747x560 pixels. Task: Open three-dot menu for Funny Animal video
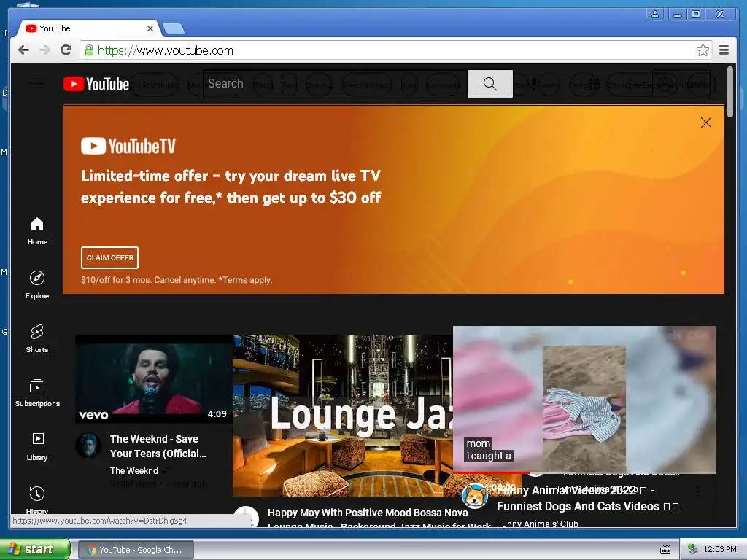click(x=698, y=491)
